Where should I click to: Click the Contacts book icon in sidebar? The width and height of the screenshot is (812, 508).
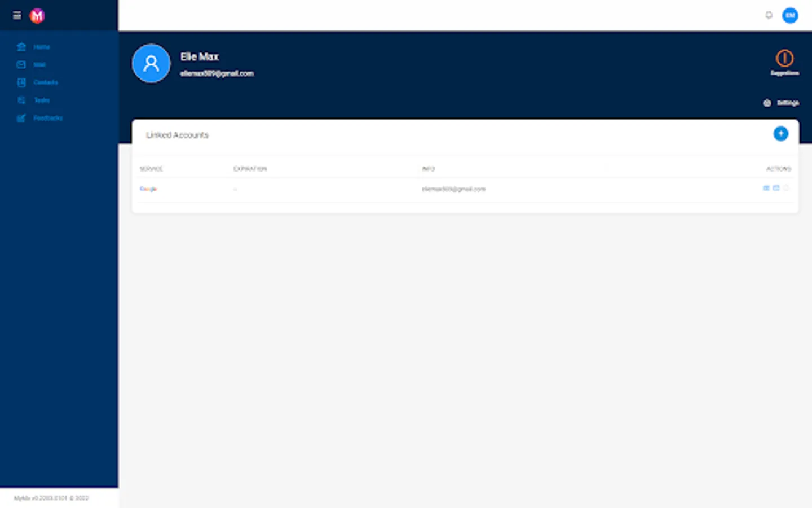pyautogui.click(x=21, y=82)
